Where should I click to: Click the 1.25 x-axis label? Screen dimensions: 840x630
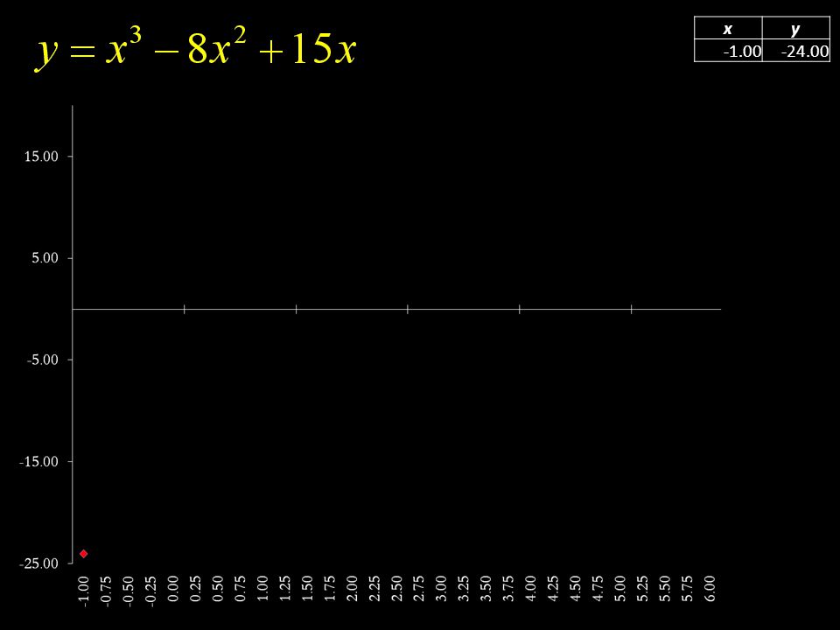click(285, 588)
